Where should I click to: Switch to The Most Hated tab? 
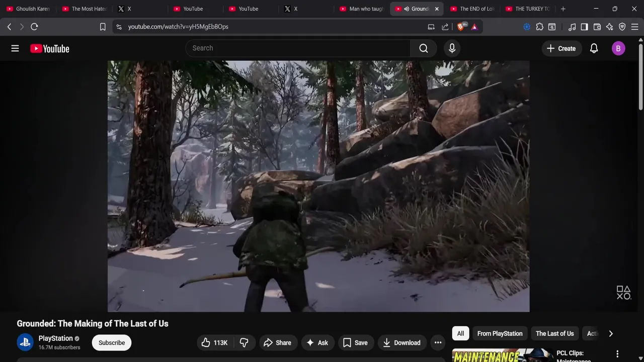tap(85, 9)
